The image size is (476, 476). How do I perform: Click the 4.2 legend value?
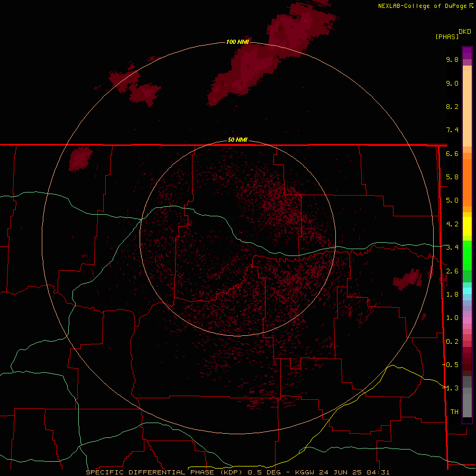pyautogui.click(x=452, y=224)
